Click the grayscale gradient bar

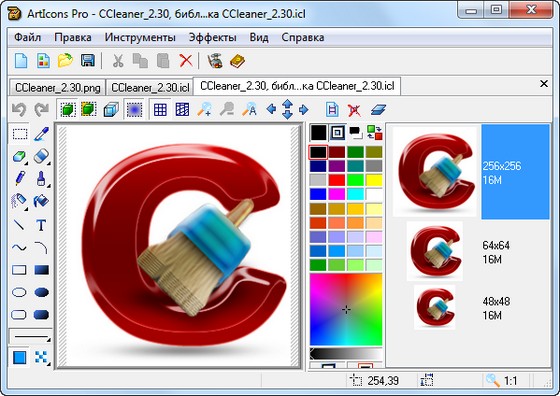(x=346, y=354)
